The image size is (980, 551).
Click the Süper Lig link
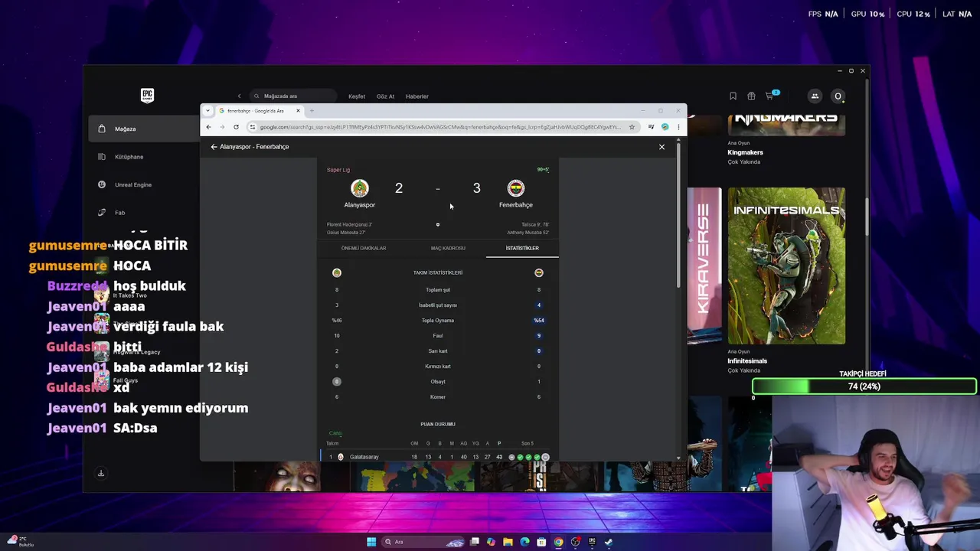coord(338,170)
